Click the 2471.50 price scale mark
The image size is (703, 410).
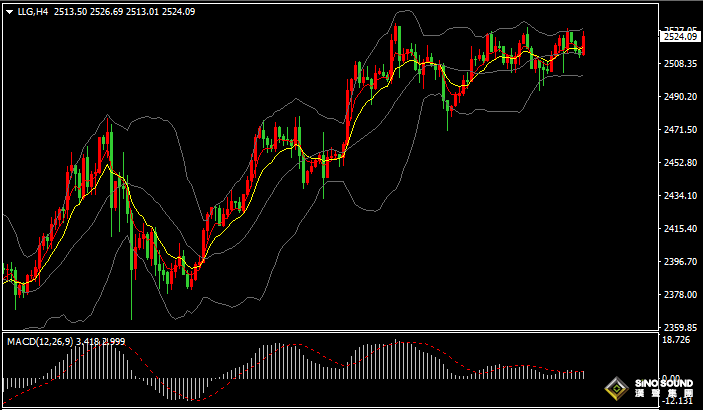(680, 130)
